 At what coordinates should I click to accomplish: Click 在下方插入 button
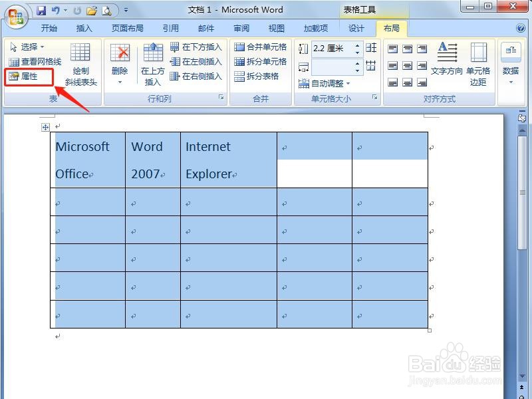pyautogui.click(x=196, y=47)
